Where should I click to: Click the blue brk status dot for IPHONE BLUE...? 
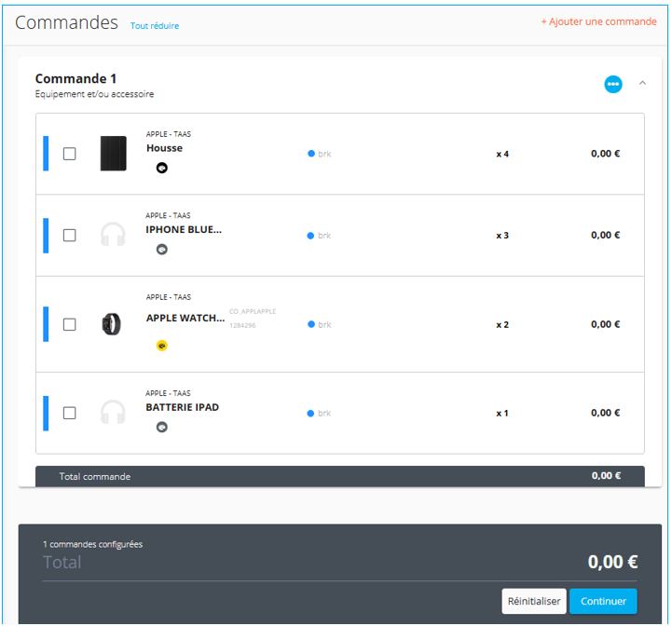click(310, 236)
